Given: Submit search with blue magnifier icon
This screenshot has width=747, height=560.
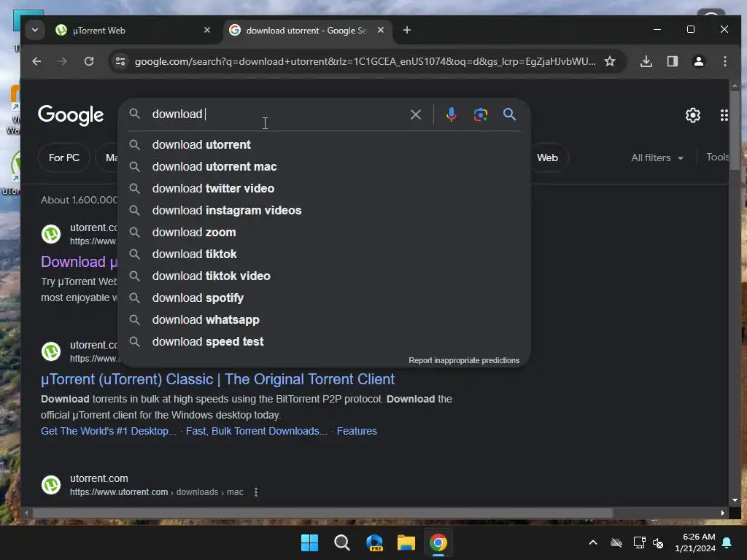Looking at the screenshot, I should coord(509,114).
